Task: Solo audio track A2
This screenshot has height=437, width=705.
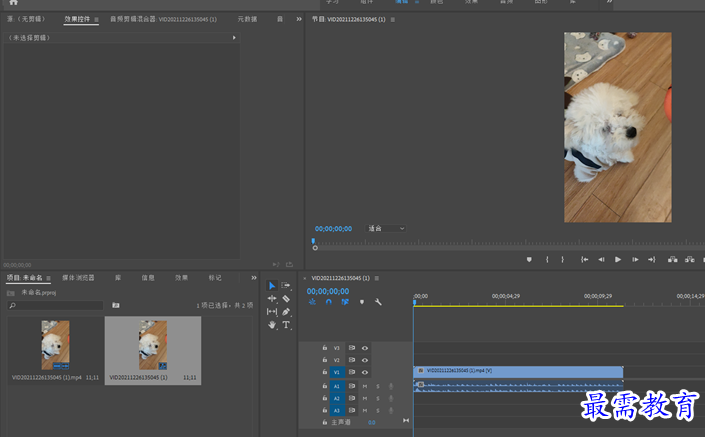Action: (378, 398)
